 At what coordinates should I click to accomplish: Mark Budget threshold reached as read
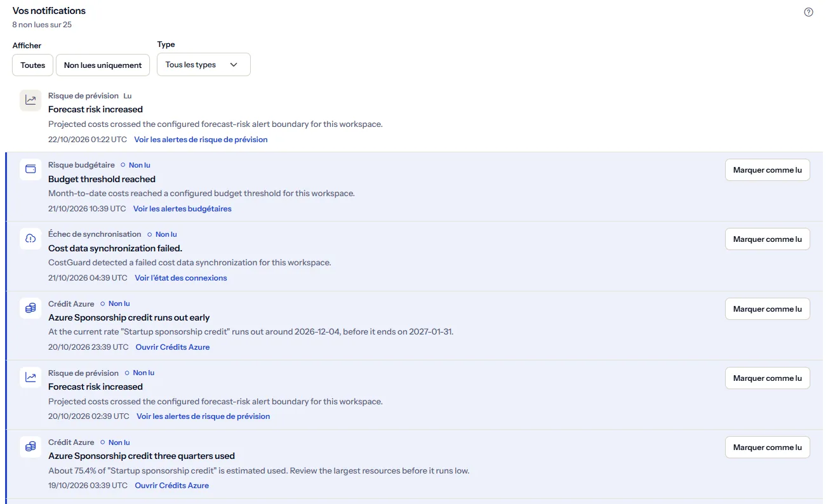tap(767, 170)
